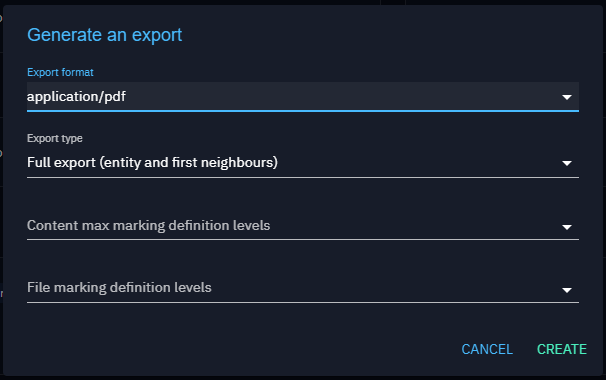Open Content max marking definition levels dropdown
606x380 pixels.
coord(303,226)
